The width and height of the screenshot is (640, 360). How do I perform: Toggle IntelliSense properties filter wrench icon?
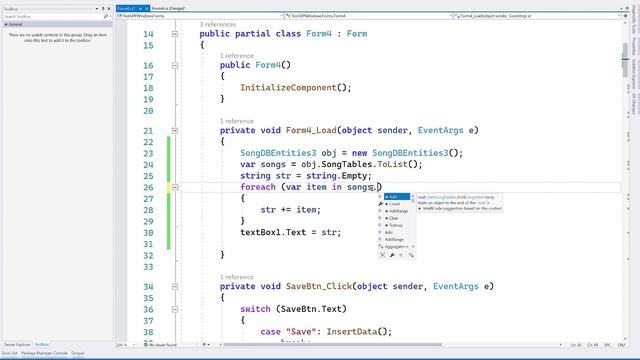pyautogui.click(x=392, y=255)
